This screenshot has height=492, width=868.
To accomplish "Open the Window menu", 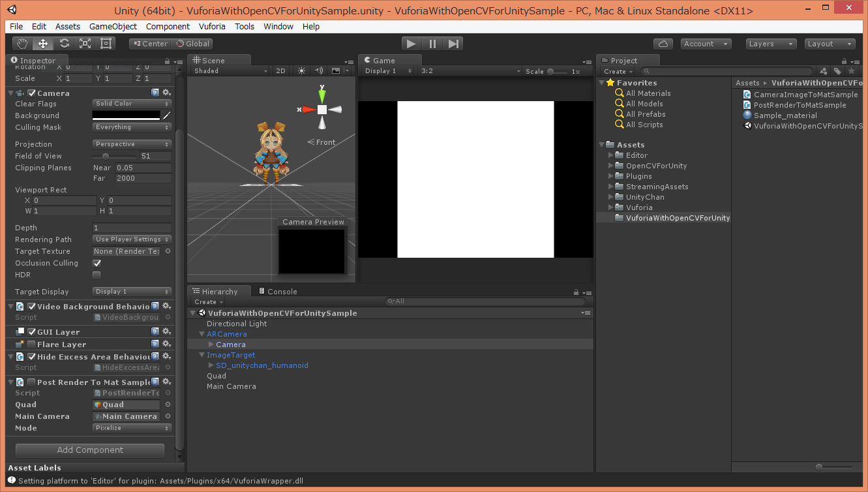I will (x=278, y=26).
